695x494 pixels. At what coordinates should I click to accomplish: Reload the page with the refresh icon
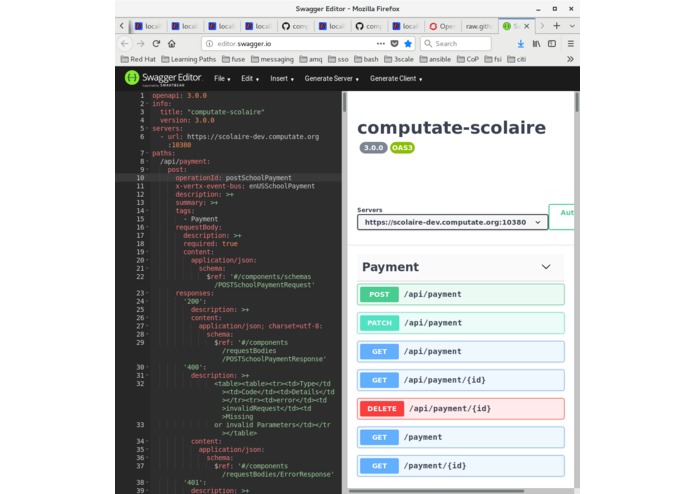[x=156, y=43]
